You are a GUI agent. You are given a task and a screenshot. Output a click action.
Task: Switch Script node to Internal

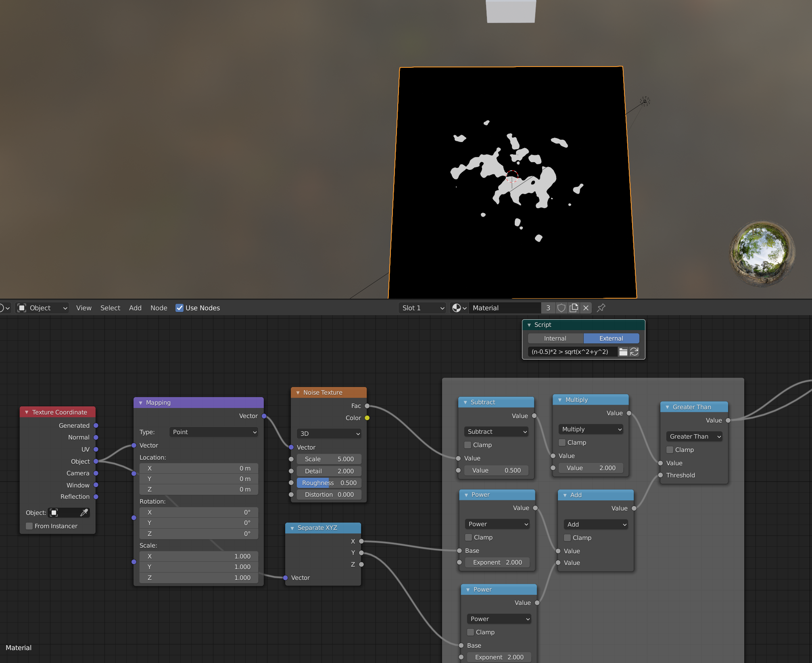click(x=555, y=339)
